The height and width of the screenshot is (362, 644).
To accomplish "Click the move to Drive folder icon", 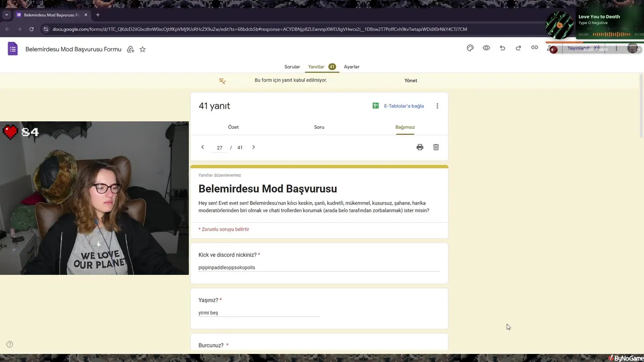I will coord(130,49).
